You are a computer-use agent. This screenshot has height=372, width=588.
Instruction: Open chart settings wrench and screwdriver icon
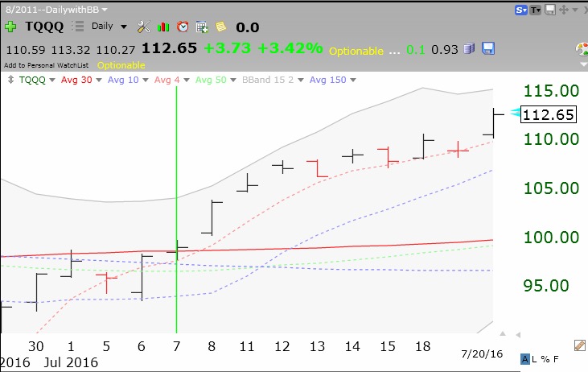(x=144, y=27)
